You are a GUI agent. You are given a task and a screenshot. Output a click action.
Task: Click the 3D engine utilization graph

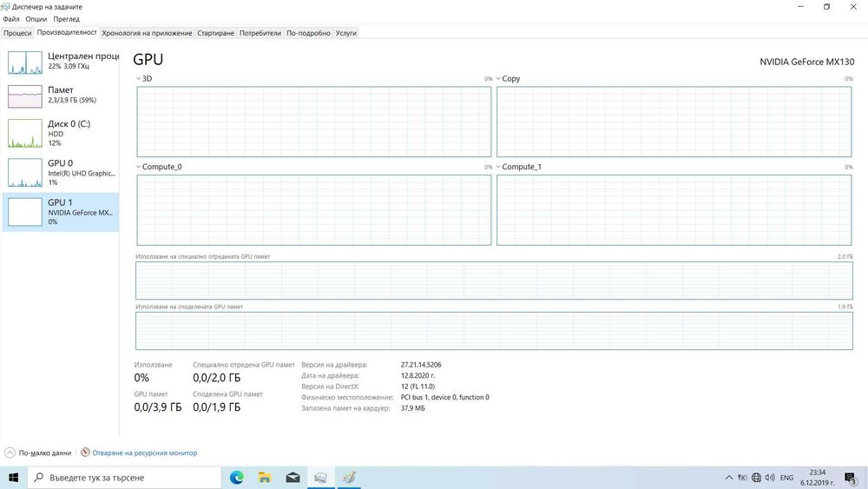point(314,122)
